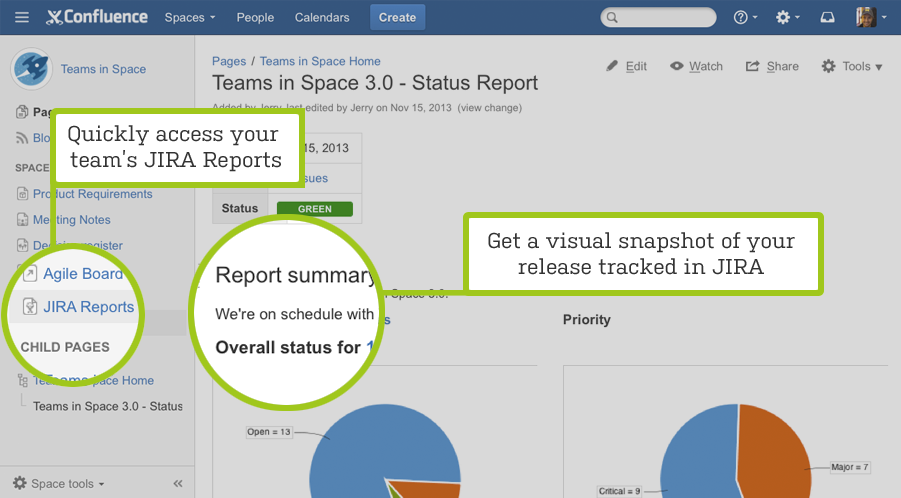Click the Critical = 9 pie label
The image size is (901, 498).
pos(619,491)
